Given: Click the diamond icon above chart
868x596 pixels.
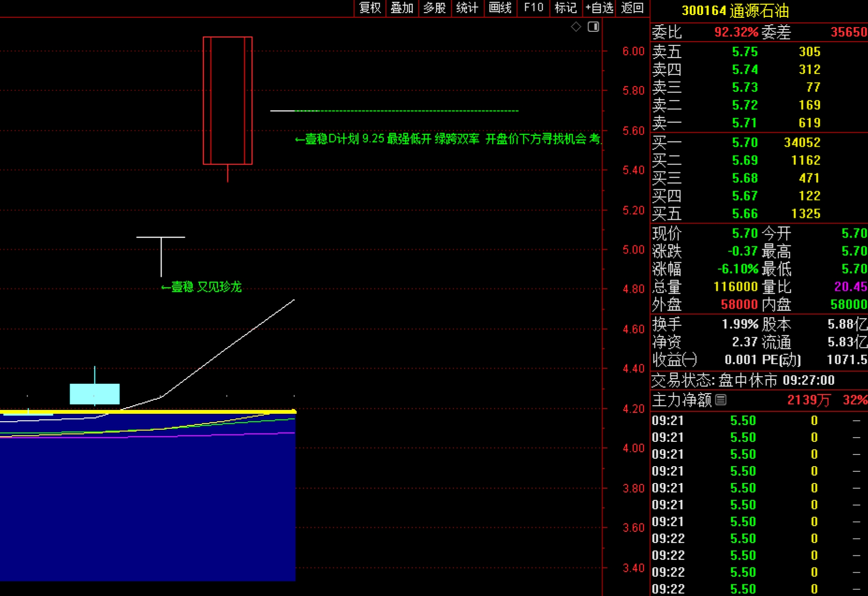Looking at the screenshot, I should click(x=576, y=27).
